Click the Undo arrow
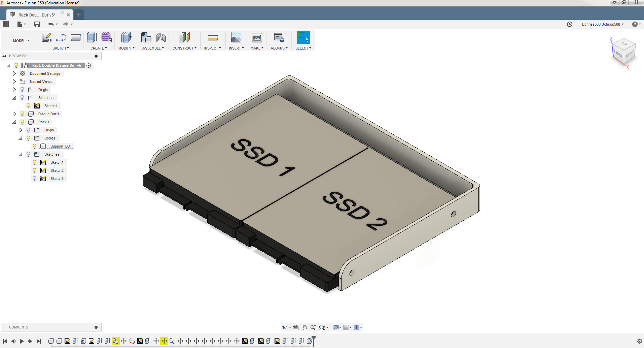Viewport: 644px width, 348px height. click(x=51, y=24)
